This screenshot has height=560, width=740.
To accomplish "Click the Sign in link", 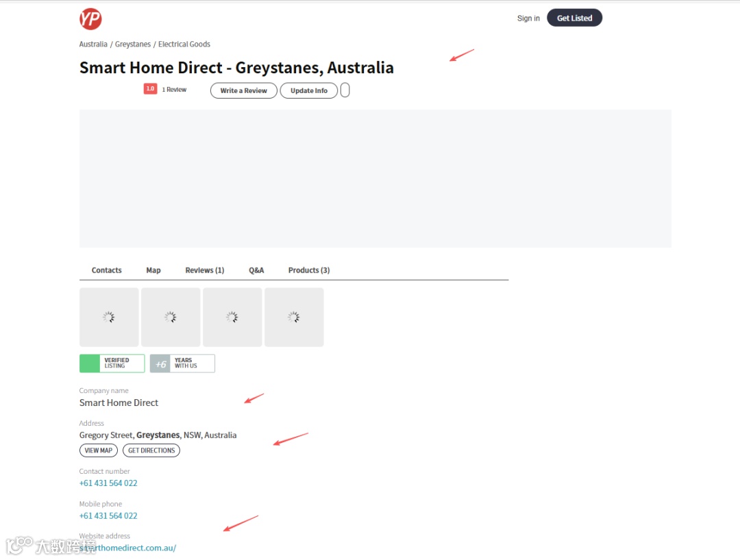I will tap(528, 18).
